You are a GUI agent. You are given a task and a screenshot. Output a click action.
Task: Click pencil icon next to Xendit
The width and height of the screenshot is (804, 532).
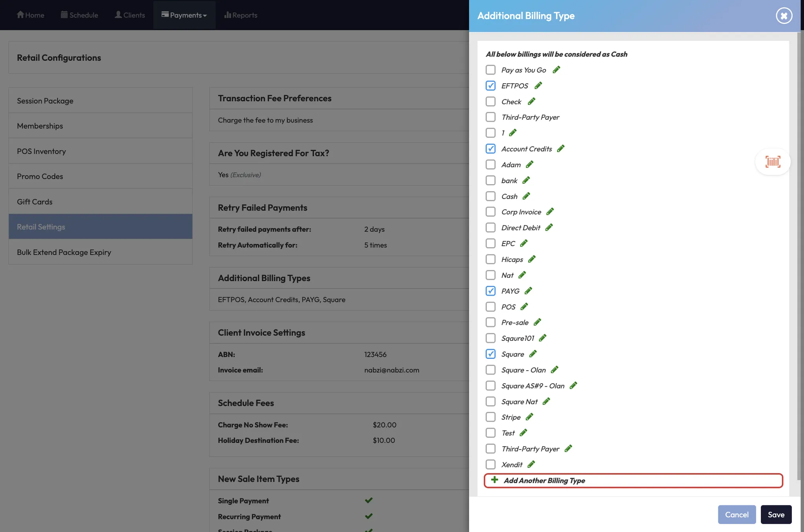point(531,464)
